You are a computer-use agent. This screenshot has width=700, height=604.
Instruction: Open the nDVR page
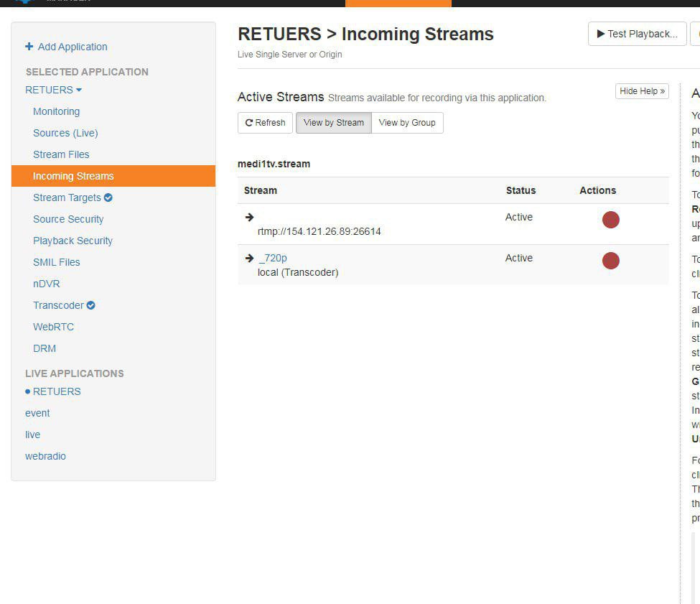(47, 284)
